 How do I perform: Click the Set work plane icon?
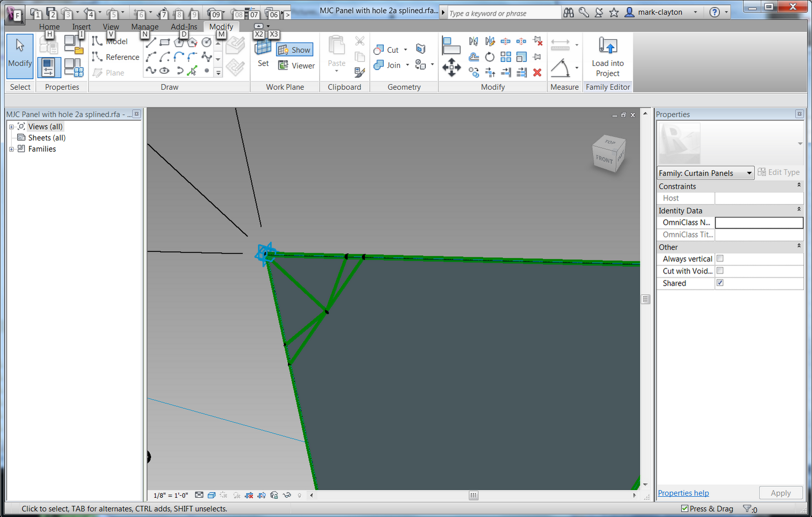pos(262,49)
